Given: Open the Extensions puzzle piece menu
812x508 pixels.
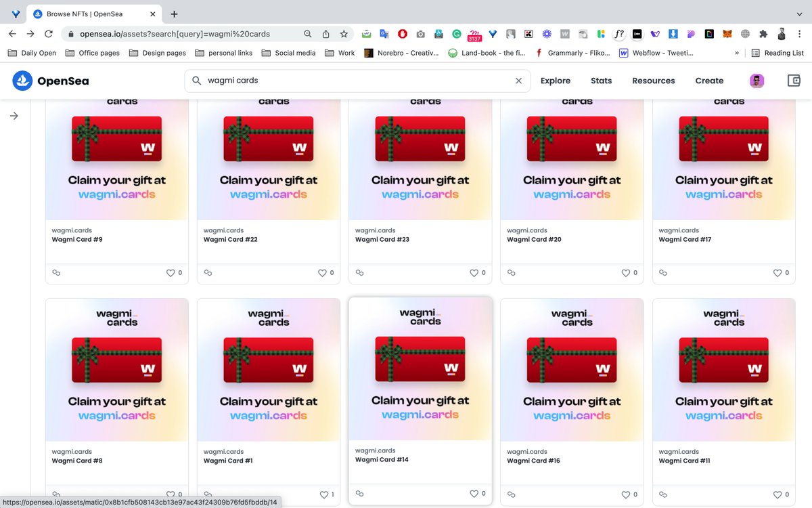Looking at the screenshot, I should tap(763, 34).
